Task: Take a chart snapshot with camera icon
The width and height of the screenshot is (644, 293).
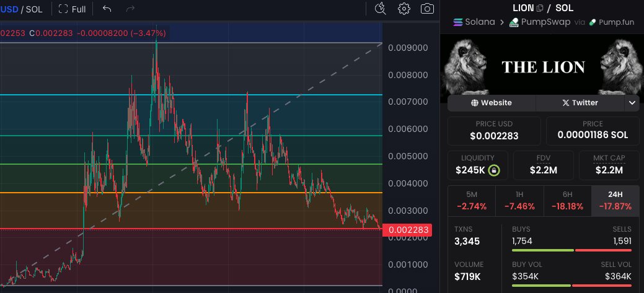Action: [x=427, y=9]
